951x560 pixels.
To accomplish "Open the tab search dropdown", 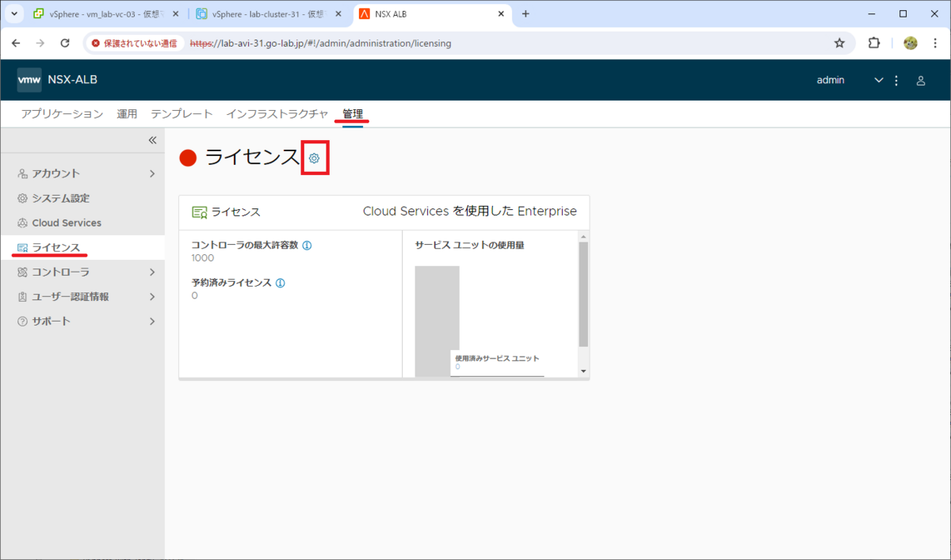I will [x=14, y=13].
